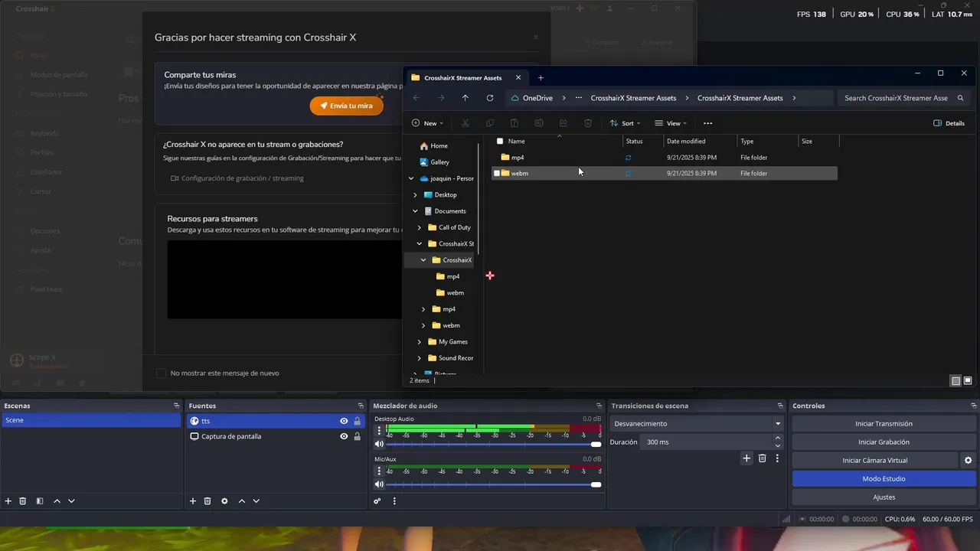980x551 pixels.
Task: Open scene filters icon in Escenas toolbar
Action: pos(40,501)
